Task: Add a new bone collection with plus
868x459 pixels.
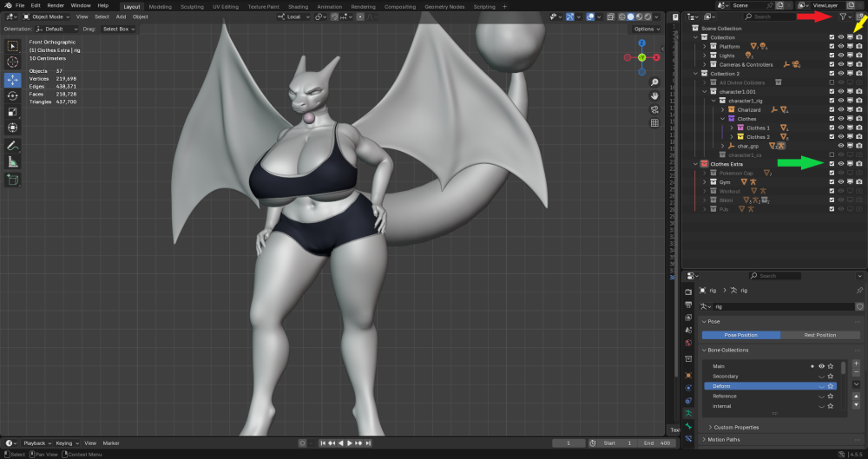Action: 857,364
